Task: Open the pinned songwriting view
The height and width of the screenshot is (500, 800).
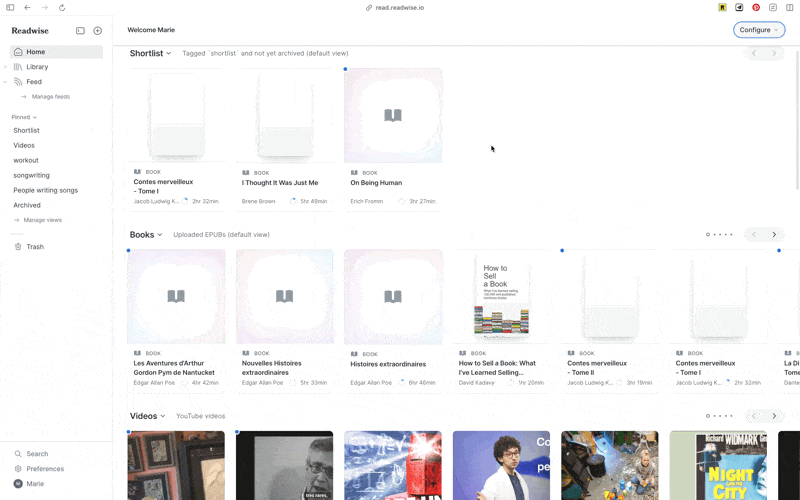Action: coord(31,175)
